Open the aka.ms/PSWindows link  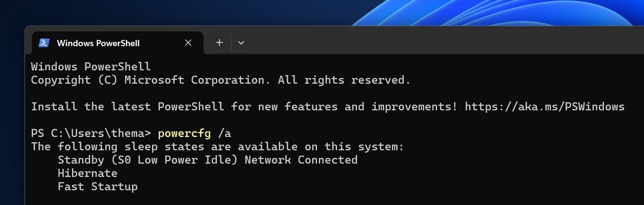[544, 107]
